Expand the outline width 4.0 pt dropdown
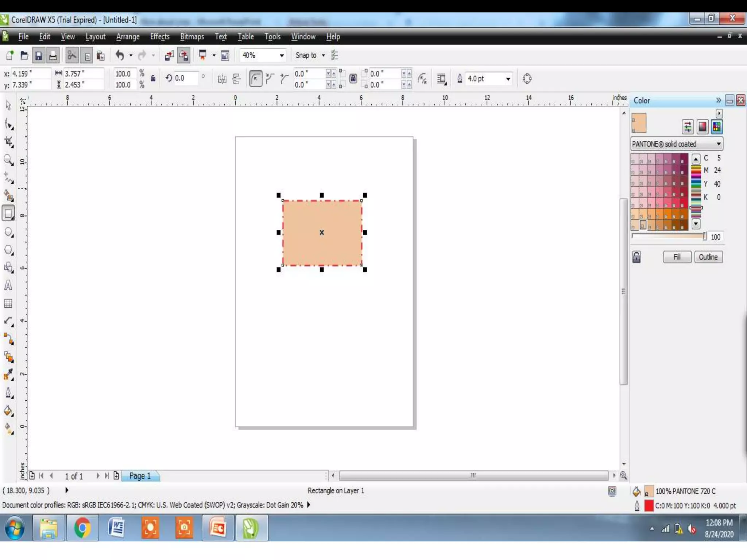This screenshot has height=560, width=747. pyautogui.click(x=508, y=79)
